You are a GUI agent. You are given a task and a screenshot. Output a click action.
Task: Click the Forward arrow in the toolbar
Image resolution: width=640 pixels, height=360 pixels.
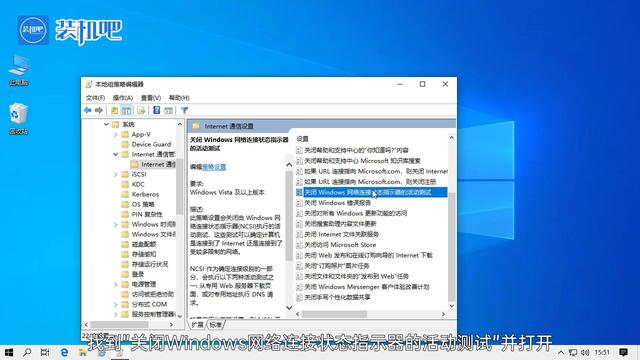tap(99, 110)
